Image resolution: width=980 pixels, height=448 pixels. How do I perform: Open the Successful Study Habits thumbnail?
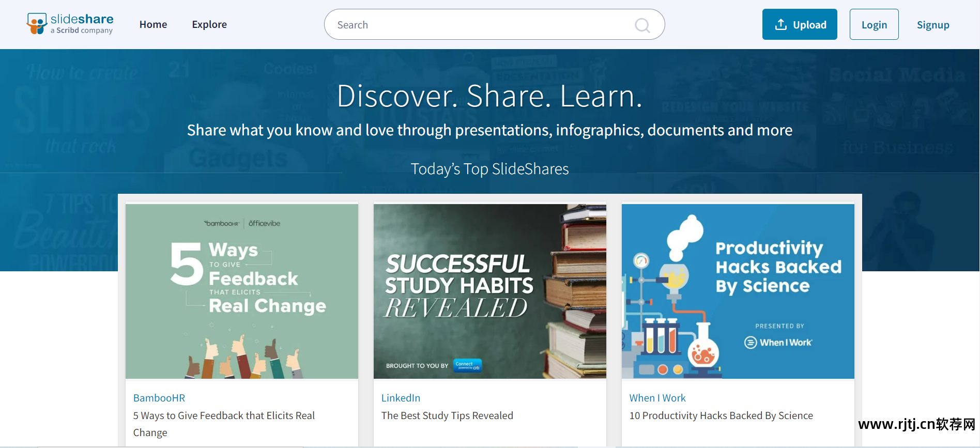[x=489, y=291]
